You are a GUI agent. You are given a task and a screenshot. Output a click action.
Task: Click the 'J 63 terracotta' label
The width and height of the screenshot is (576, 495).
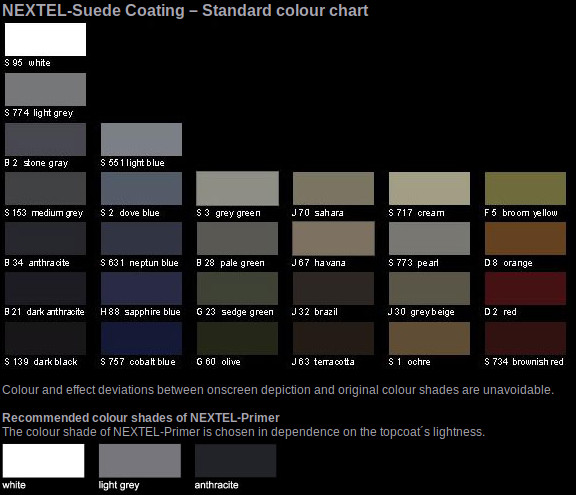[x=323, y=362]
